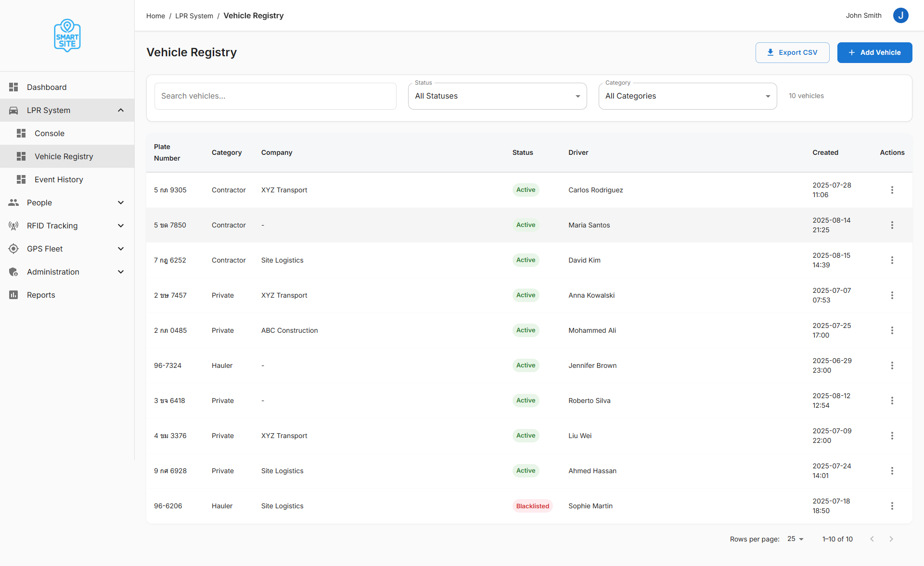Open actions menu for Carlos Rodriguez row
The height and width of the screenshot is (566, 924).
[892, 190]
